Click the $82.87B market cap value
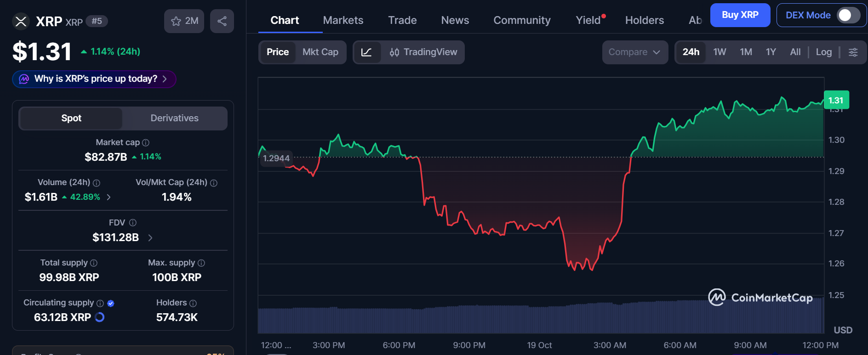868x355 pixels. [x=106, y=157]
